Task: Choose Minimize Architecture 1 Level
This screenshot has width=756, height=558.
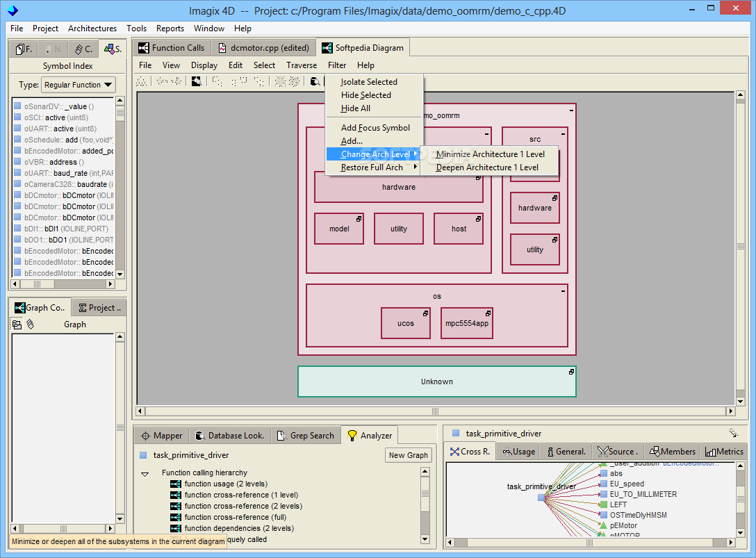Action: coord(490,154)
